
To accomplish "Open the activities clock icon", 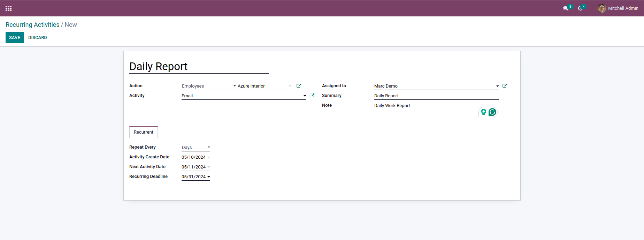I will click(x=580, y=8).
